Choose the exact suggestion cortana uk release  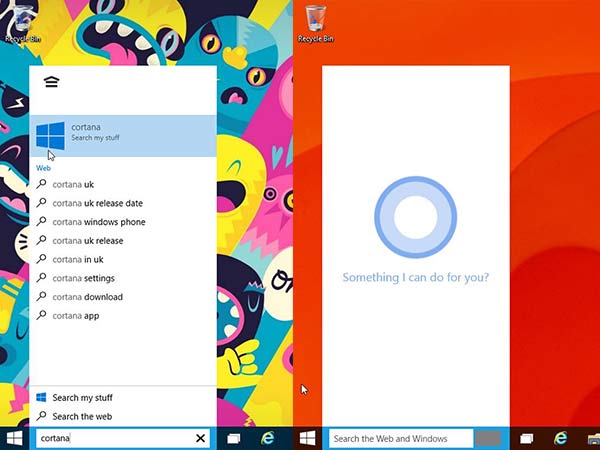coord(88,241)
